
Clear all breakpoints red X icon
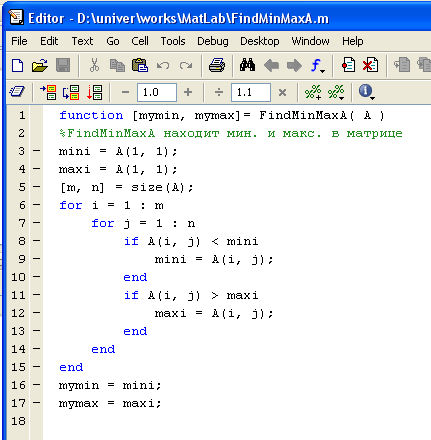pyautogui.click(x=370, y=65)
